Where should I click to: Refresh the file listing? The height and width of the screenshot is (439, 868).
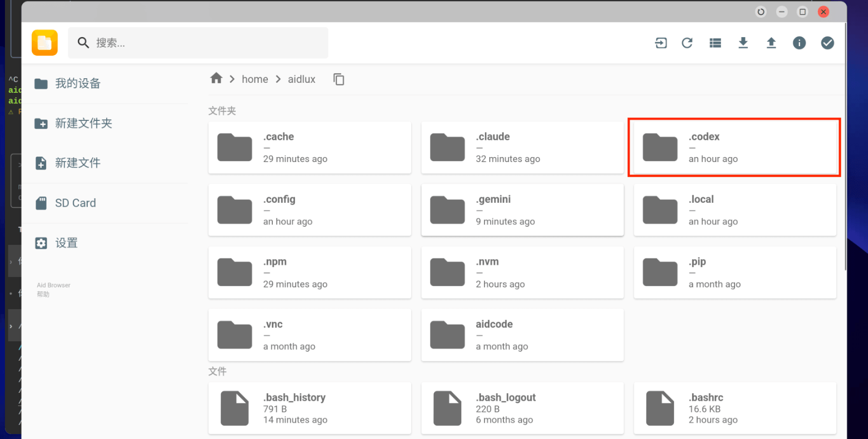click(687, 43)
